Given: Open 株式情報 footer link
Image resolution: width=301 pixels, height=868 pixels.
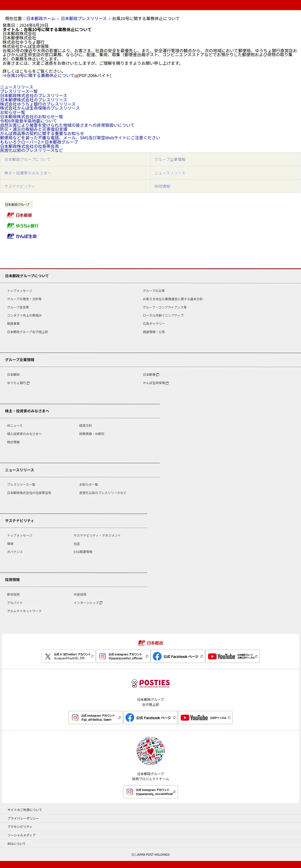Looking at the screenshot, I should [14, 442].
